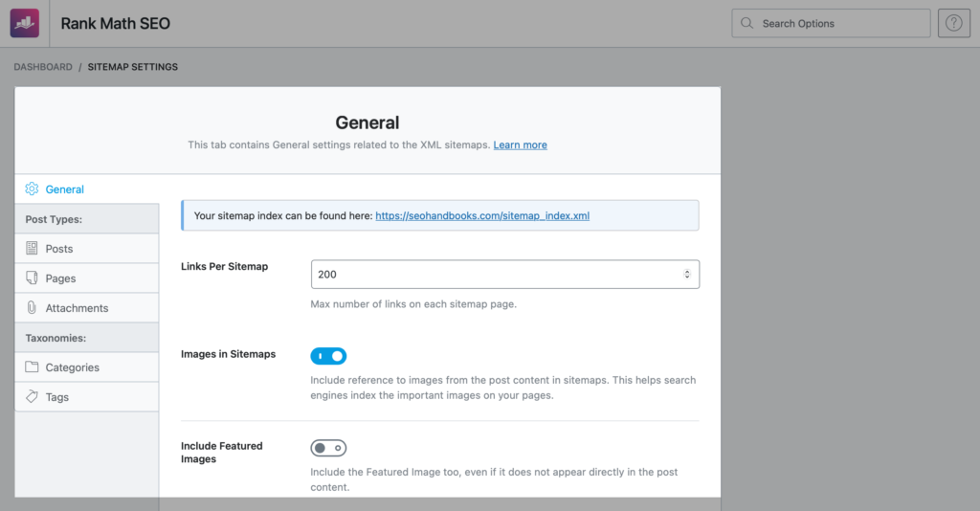Click the Post Types: section header
This screenshot has width=980, height=511.
pyautogui.click(x=87, y=218)
